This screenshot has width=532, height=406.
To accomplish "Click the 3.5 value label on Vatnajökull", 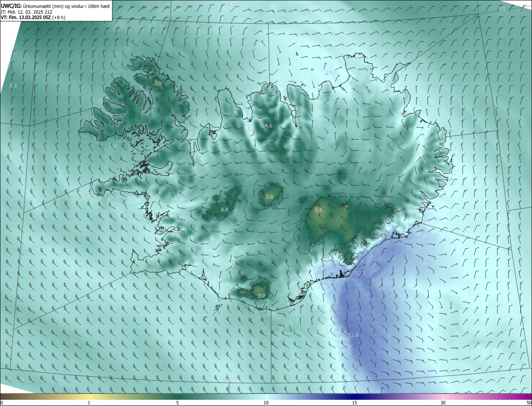I will 318,210.
